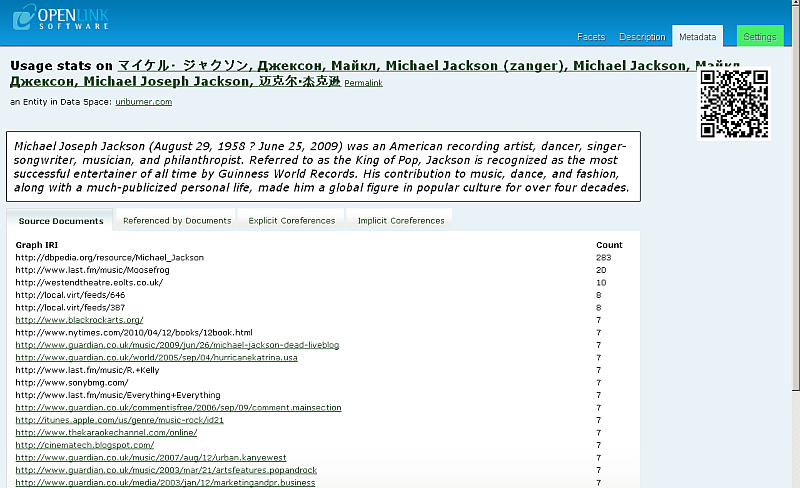Image resolution: width=800 pixels, height=488 pixels.
Task: Open the itunes.apple.com music-rock link
Action: pyautogui.click(x=119, y=420)
